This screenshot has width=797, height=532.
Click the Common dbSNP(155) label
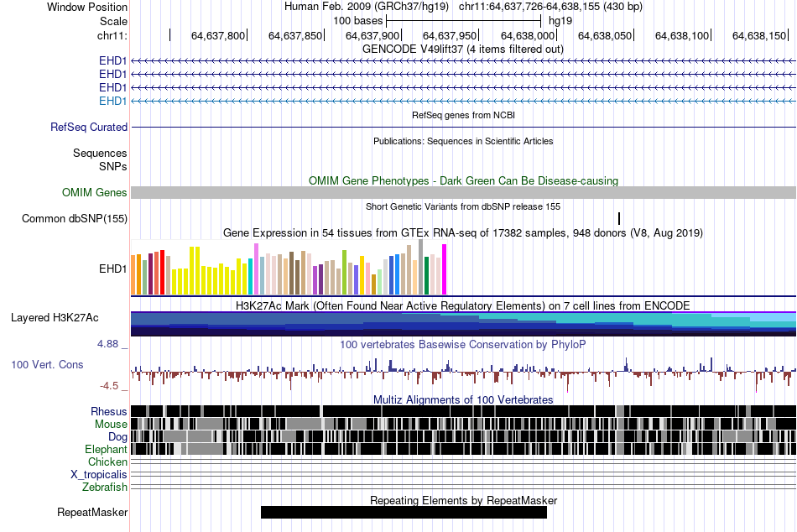[75, 219]
